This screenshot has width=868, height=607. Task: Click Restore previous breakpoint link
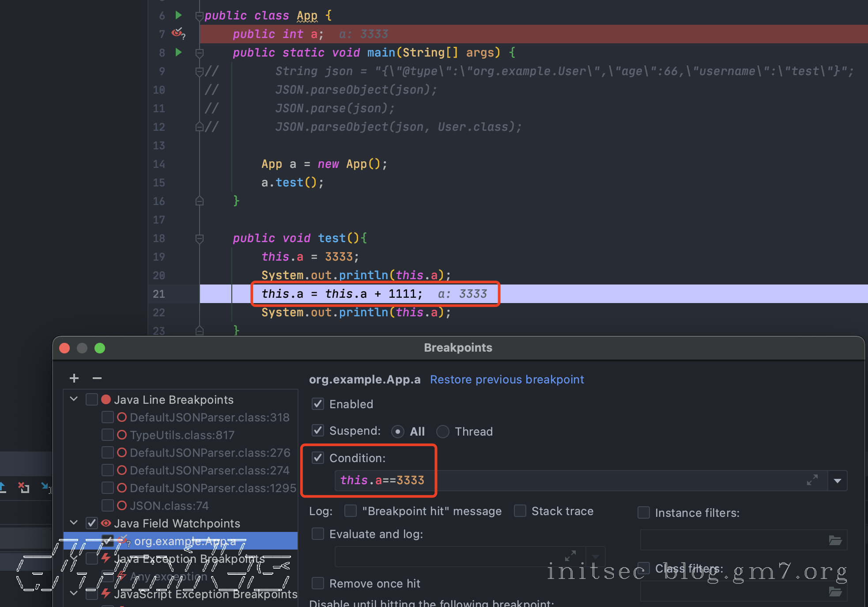tap(506, 379)
